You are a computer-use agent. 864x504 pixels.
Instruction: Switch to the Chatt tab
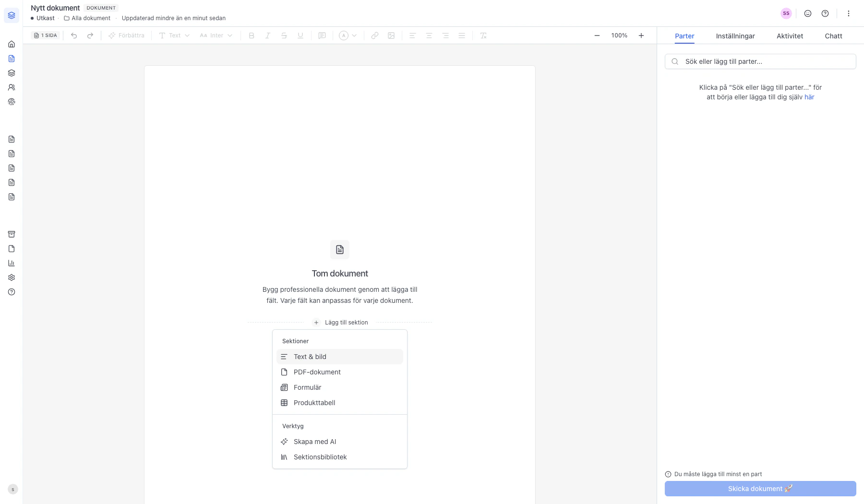[x=833, y=36]
